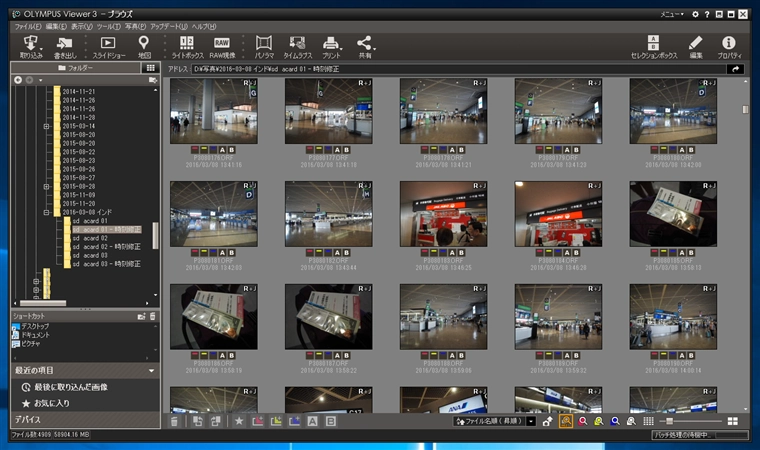
Task: Toggle the A mark button in bottom toolbar
Action: pos(313,421)
